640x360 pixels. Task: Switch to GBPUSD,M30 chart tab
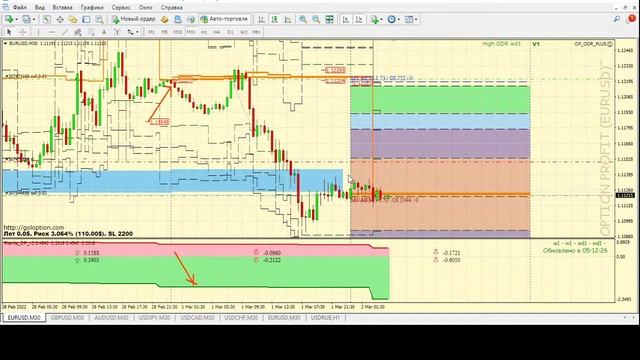67,318
